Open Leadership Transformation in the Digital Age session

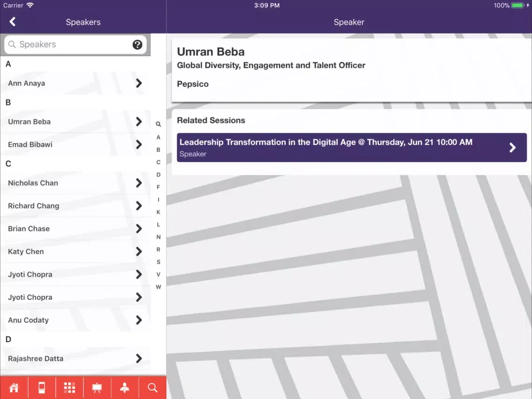tap(352, 148)
